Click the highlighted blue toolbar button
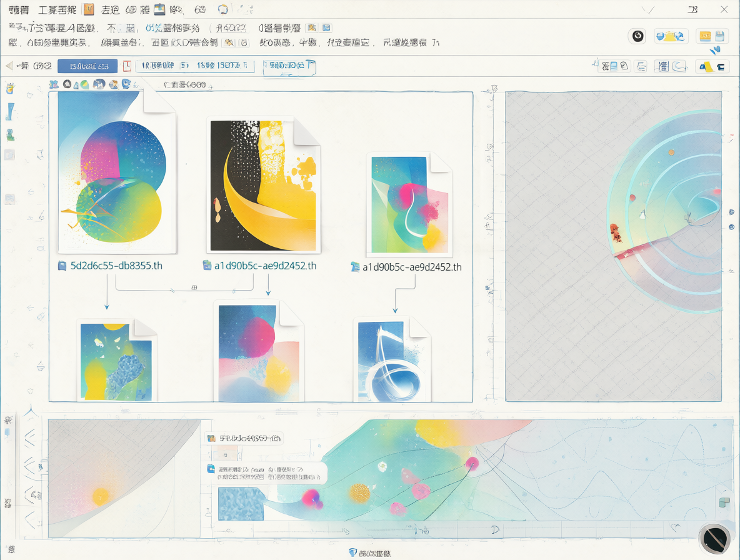The width and height of the screenshot is (740, 560). click(x=87, y=66)
